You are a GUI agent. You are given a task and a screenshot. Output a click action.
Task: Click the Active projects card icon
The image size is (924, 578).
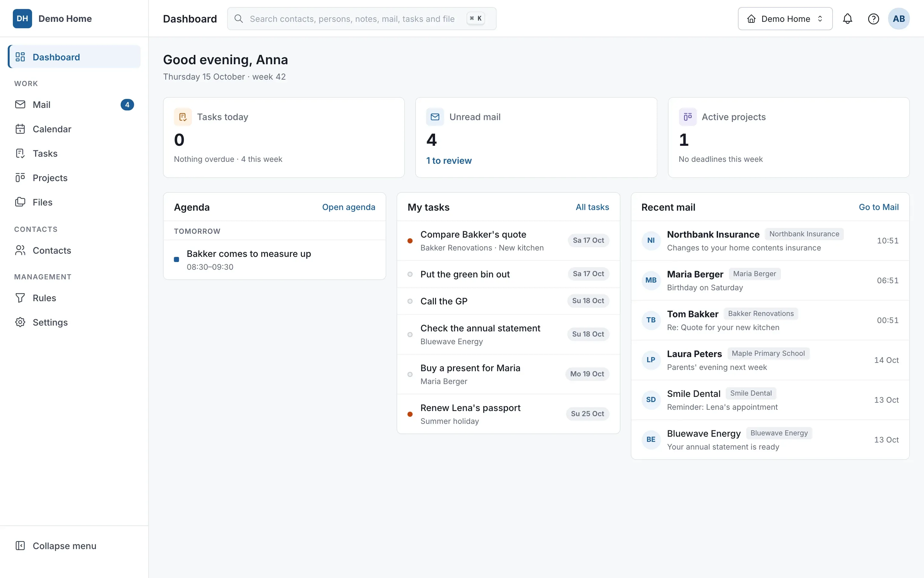687,117
